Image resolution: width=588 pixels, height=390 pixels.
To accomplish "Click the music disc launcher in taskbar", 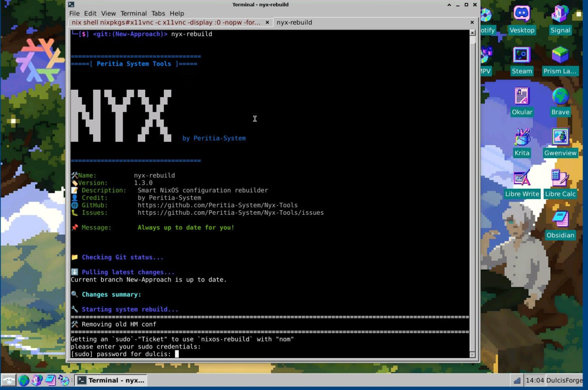I will (x=64, y=380).
